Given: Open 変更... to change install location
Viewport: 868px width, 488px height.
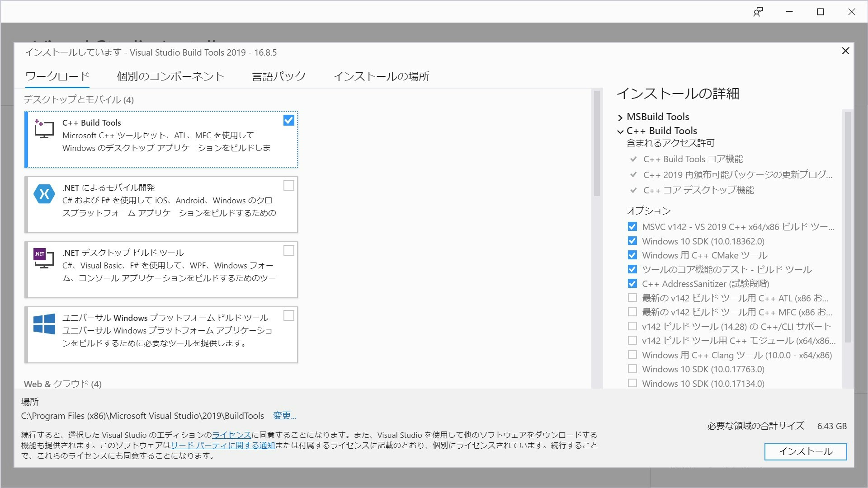Looking at the screenshot, I should pyautogui.click(x=284, y=416).
